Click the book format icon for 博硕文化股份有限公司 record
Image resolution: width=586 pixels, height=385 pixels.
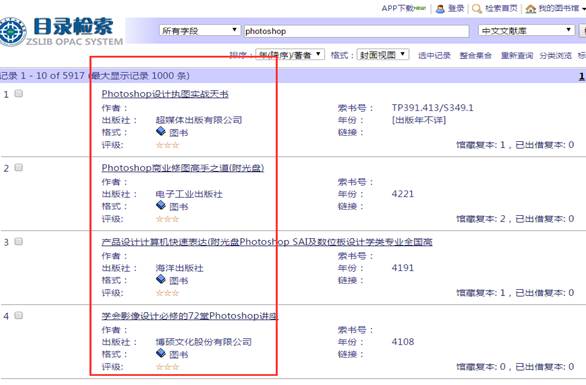161,353
